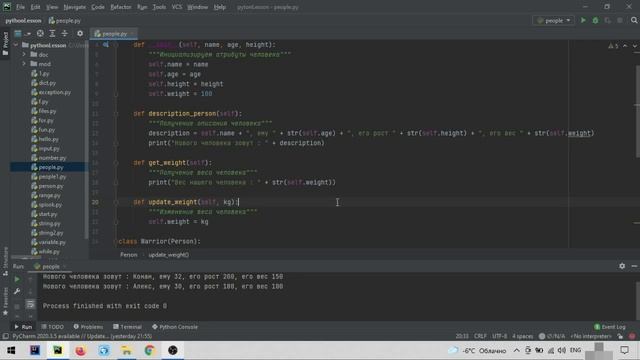Open the Event Log
This screenshot has height=360, width=640.
pyautogui.click(x=610, y=327)
